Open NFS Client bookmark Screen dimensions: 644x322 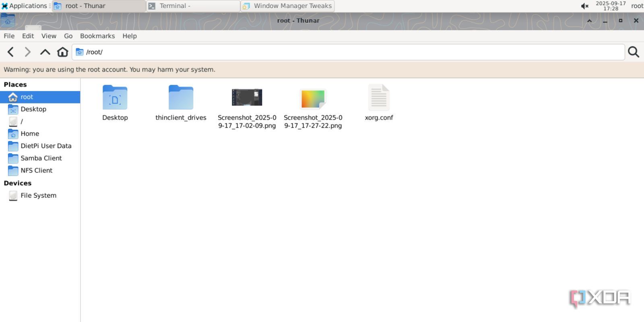[x=40, y=170]
